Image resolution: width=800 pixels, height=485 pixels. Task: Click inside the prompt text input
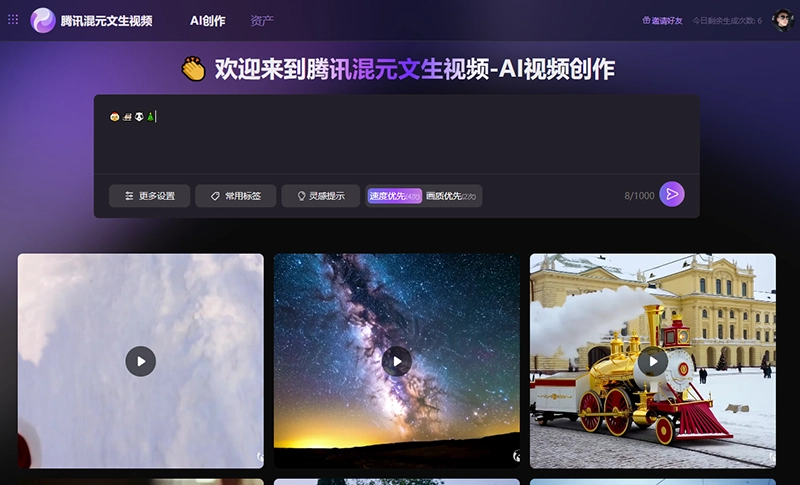coord(396,135)
